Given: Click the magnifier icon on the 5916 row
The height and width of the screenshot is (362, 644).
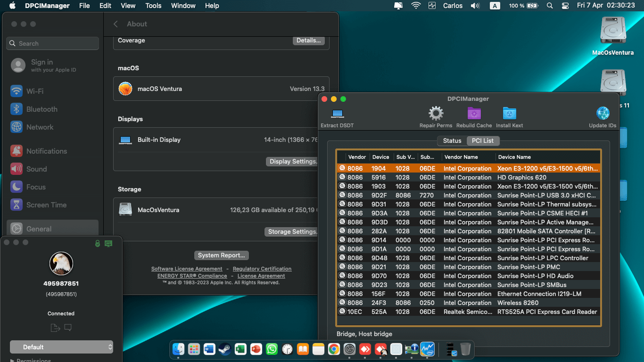Looking at the screenshot, I should click(342, 177).
